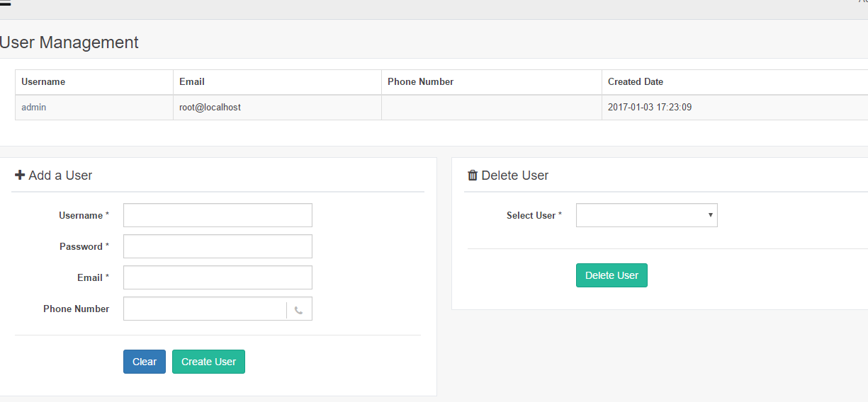Focus the Phone Number input field
This screenshot has width=868, height=402.
(205, 309)
